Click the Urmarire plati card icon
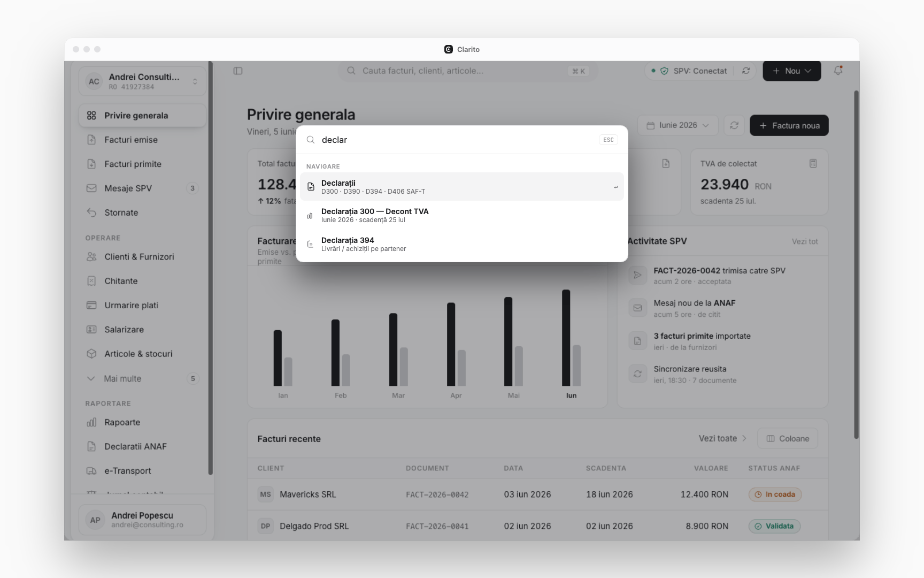 tap(91, 305)
